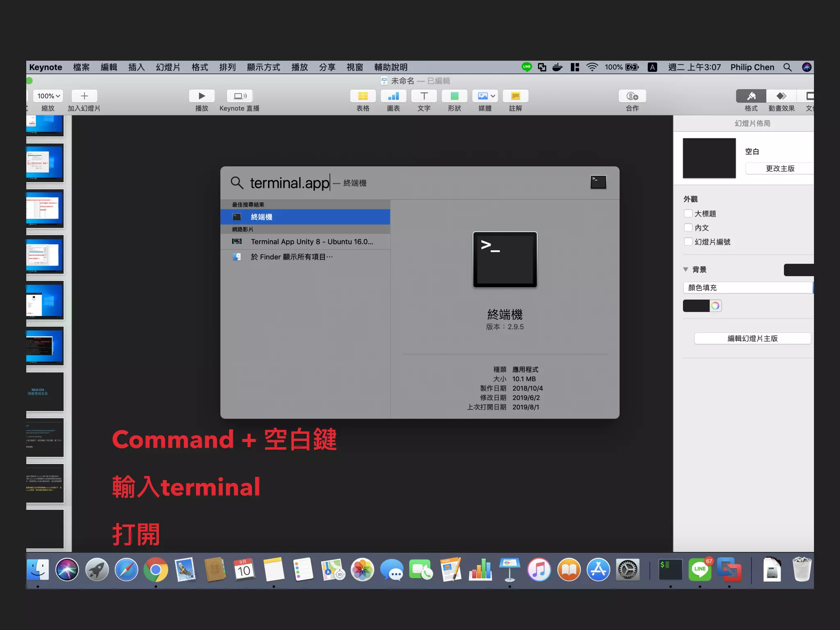This screenshot has width=840, height=630.
Task: Open Calendar from the dock
Action: pyautogui.click(x=244, y=570)
